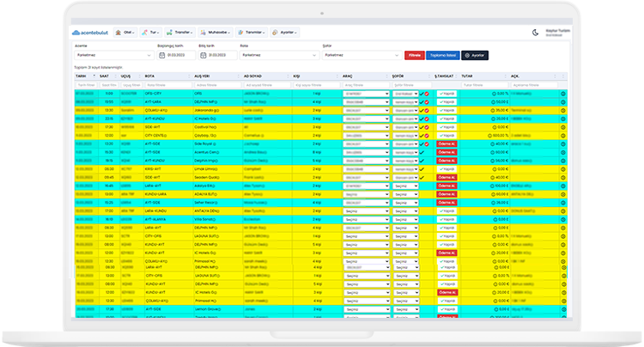644x347 pixels.
Task: Click red check circle in Jakaranda row
Action: (427, 111)
